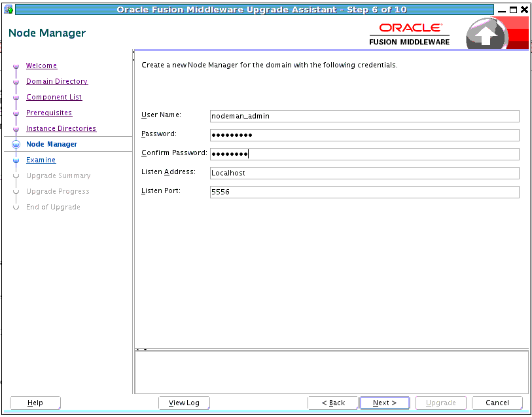Image resolution: width=532 pixels, height=417 pixels.
Task: Click the 'Listen Address:' label
Action: click(x=168, y=172)
